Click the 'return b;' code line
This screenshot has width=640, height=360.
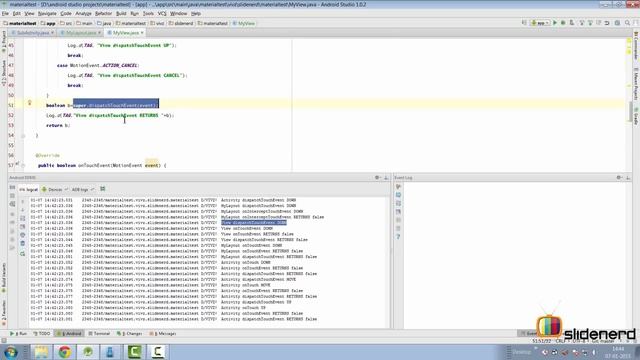click(x=58, y=125)
